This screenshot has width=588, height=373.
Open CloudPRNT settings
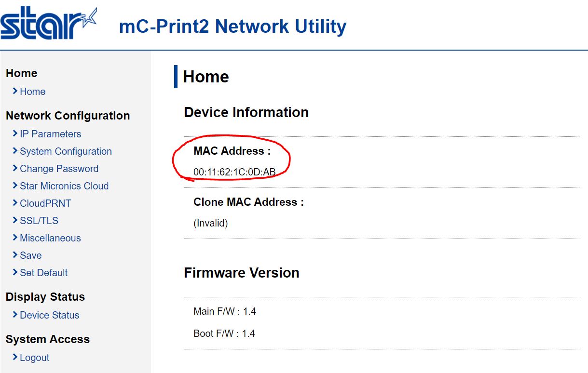click(x=45, y=203)
